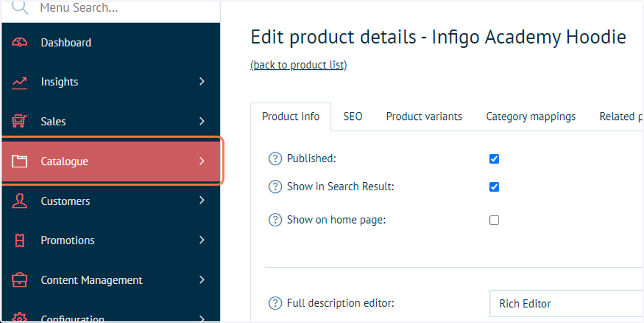Click the Catalogue folder icon

[20, 161]
